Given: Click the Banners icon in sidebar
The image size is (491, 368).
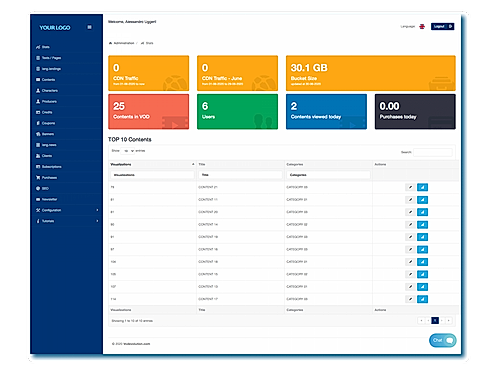Looking at the screenshot, I should coord(38,134).
